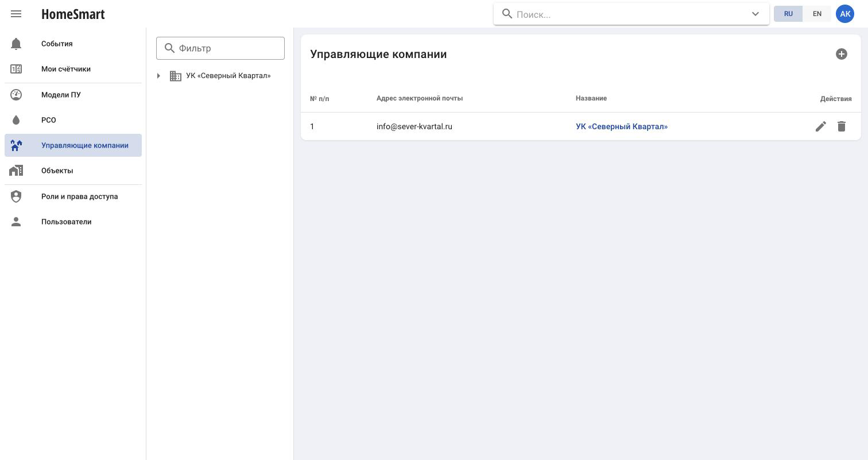Click the bell icon for События
Viewport: 868px width, 460px height.
pos(16,44)
